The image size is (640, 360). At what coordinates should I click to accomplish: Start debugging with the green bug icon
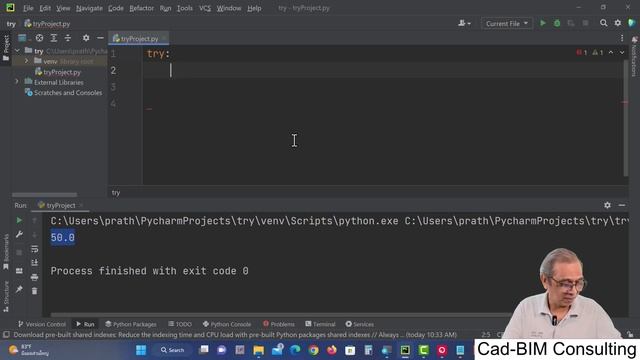coord(557,23)
